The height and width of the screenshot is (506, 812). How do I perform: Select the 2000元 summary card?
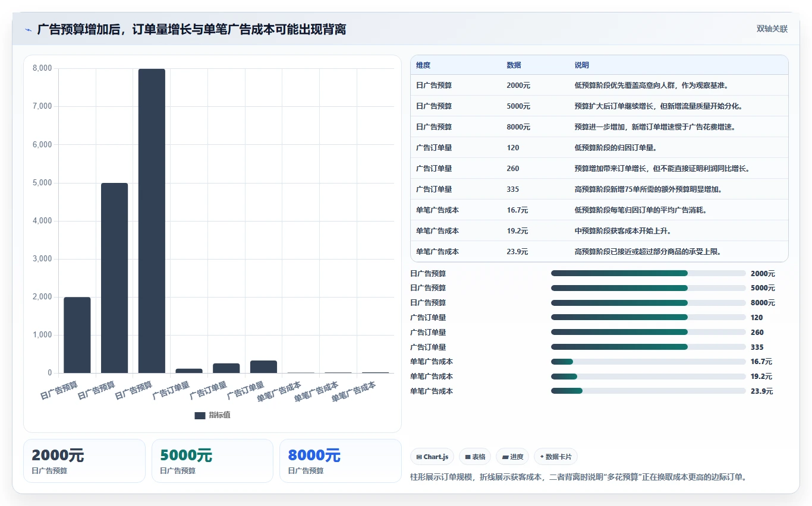pyautogui.click(x=84, y=461)
